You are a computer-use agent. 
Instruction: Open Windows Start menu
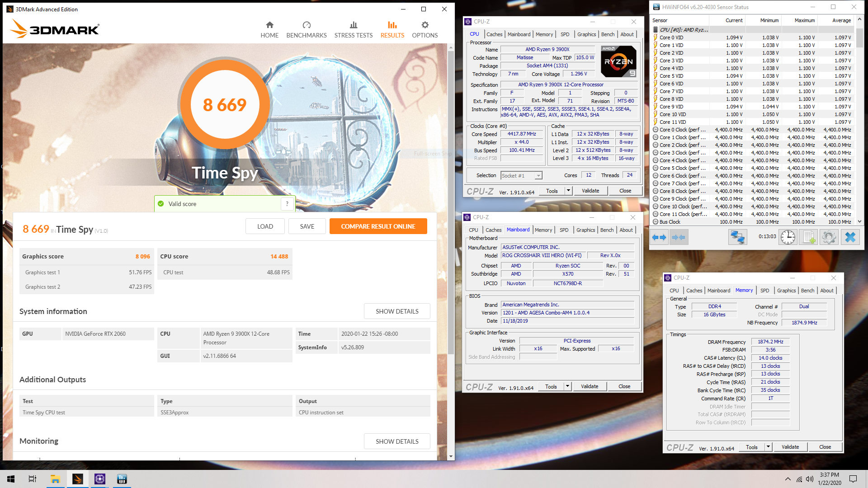tap(11, 479)
